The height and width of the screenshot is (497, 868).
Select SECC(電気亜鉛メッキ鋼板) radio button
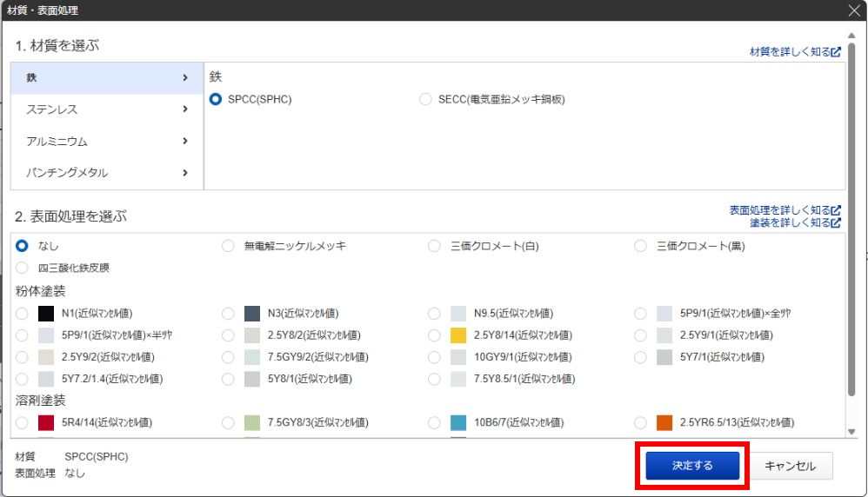coord(425,100)
